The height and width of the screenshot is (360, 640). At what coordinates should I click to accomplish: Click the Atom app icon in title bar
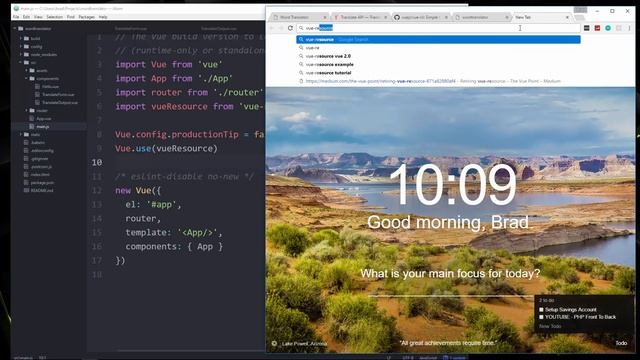click(x=16, y=8)
